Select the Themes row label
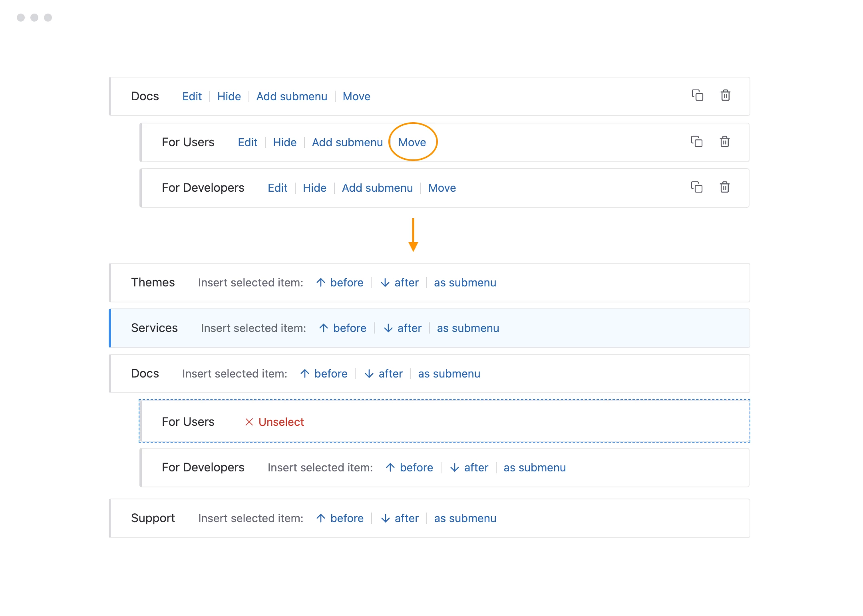This screenshot has width=863, height=616. (153, 282)
